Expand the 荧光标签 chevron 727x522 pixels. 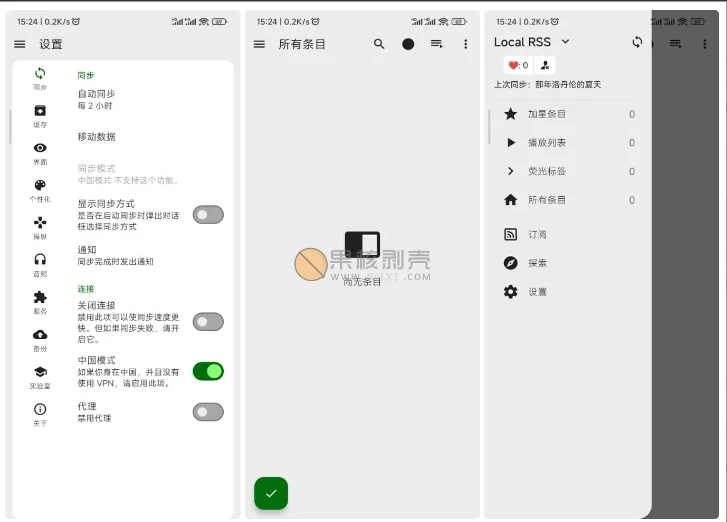[x=510, y=171]
